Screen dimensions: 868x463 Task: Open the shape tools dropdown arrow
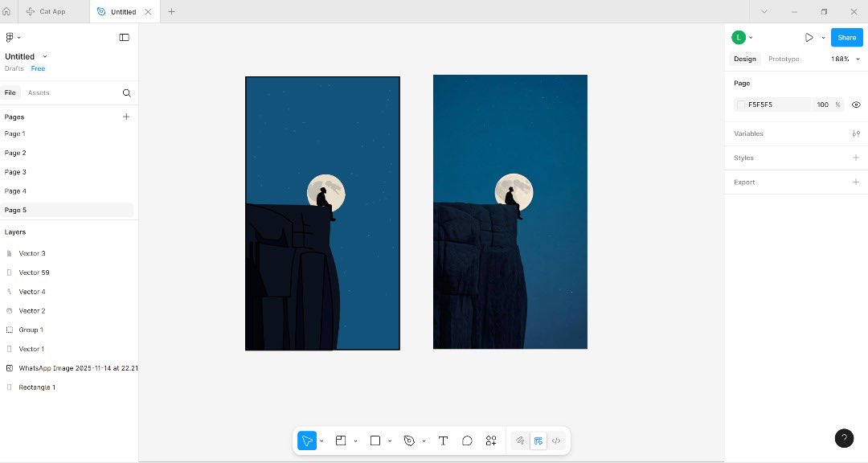[x=390, y=441]
